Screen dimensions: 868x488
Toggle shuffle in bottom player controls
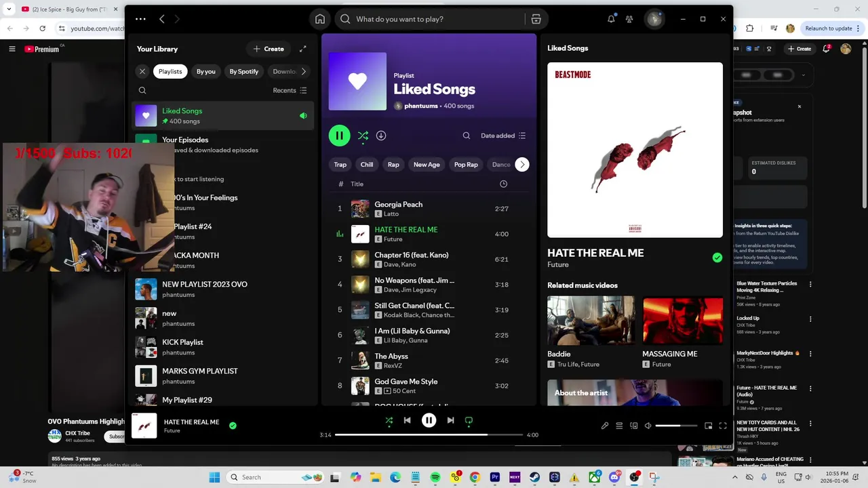tap(389, 420)
